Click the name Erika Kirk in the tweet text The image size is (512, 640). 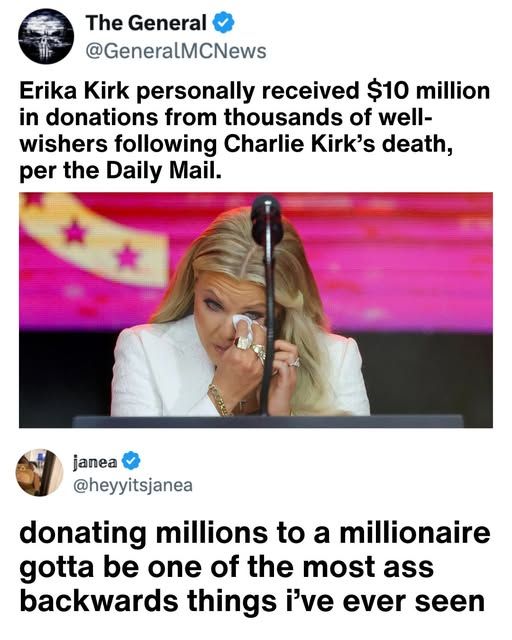[74, 91]
